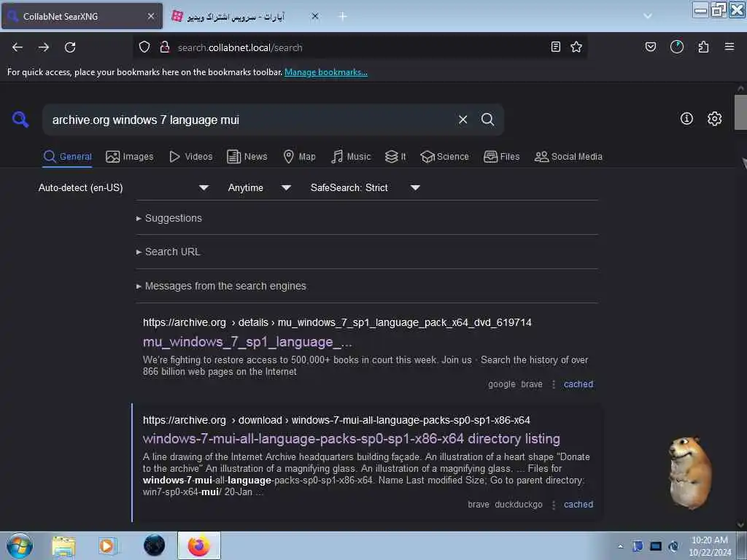Click the circular timer toolbar icon
The image size is (747, 560).
pyautogui.click(x=676, y=47)
